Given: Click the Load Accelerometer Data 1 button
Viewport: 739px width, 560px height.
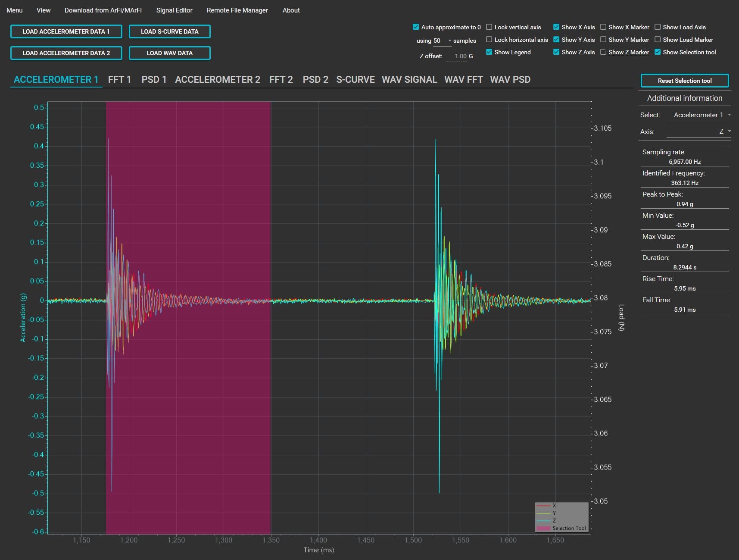Looking at the screenshot, I should pyautogui.click(x=66, y=31).
